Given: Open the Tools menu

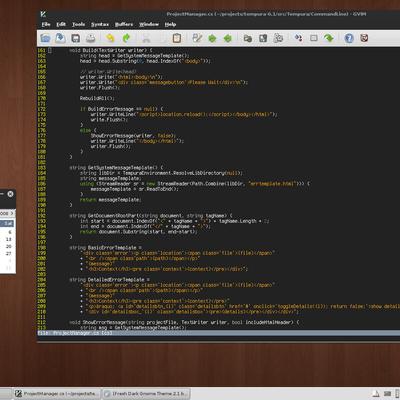Looking at the screenshot, I should point(78,24).
